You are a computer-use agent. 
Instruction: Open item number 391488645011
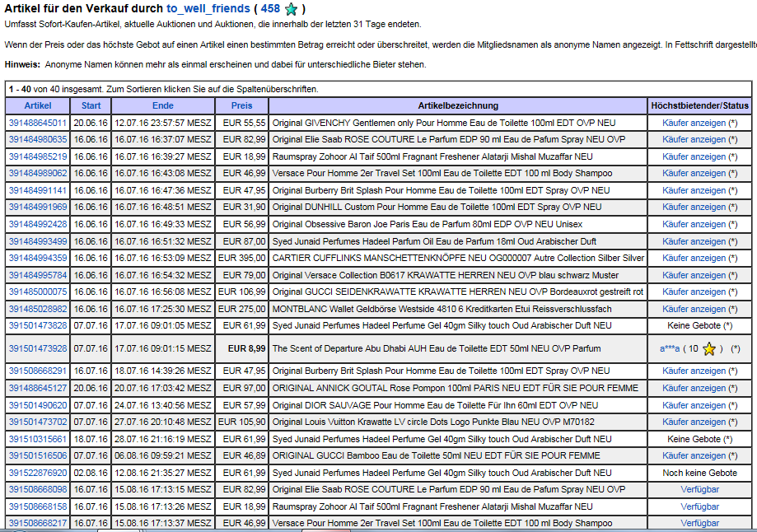[x=38, y=123]
